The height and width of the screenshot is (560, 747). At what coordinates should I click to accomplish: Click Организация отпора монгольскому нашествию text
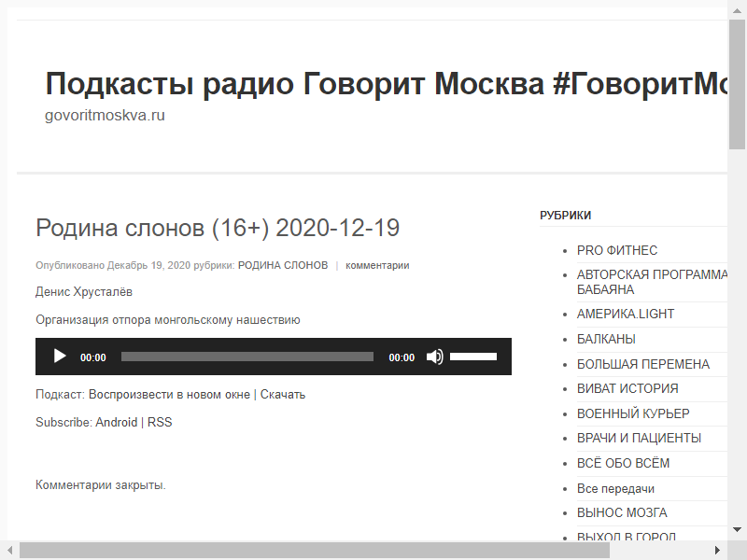[x=168, y=319]
